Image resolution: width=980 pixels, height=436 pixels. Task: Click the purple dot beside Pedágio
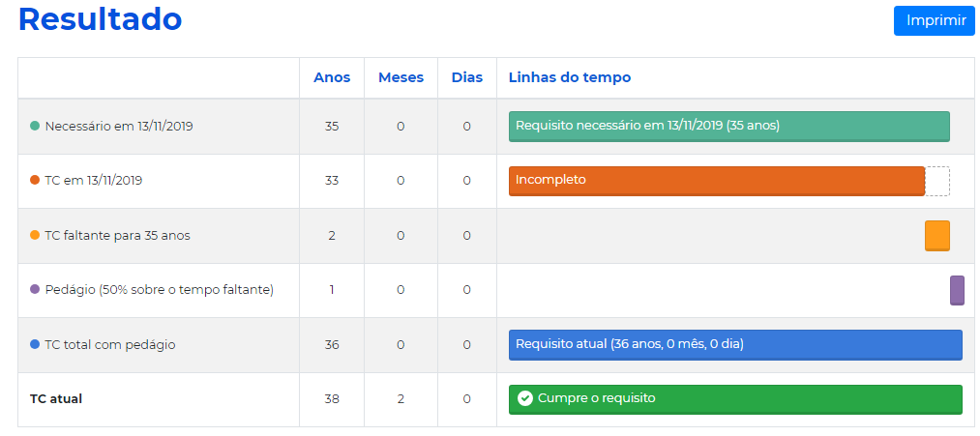pos(35,290)
